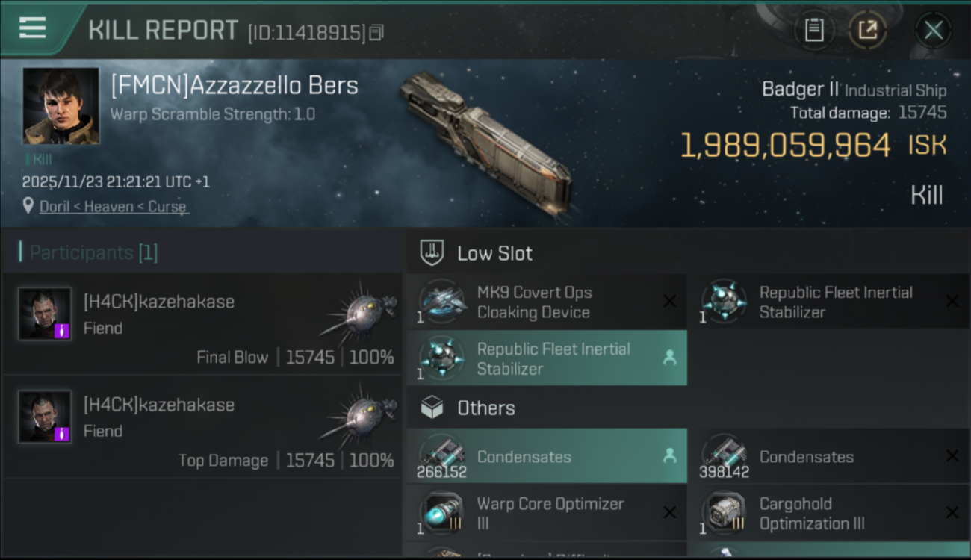Copy the kill report ID
Viewport: 971px width, 560px height.
pos(376,32)
